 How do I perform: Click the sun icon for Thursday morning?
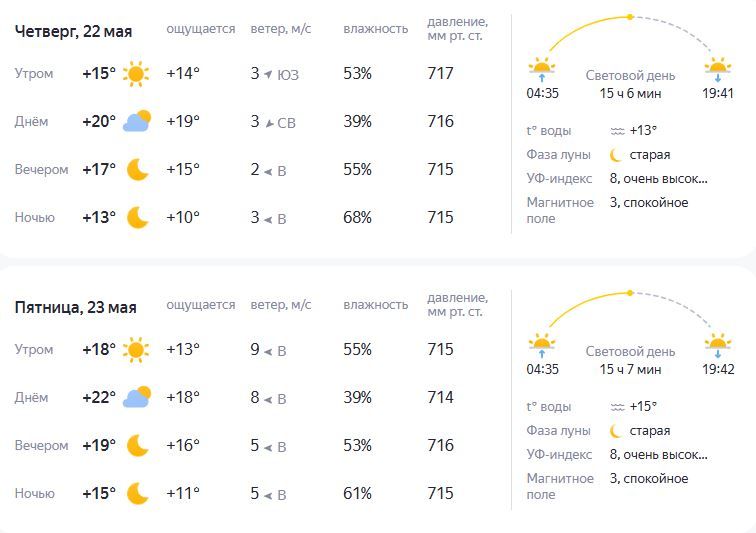[136, 74]
